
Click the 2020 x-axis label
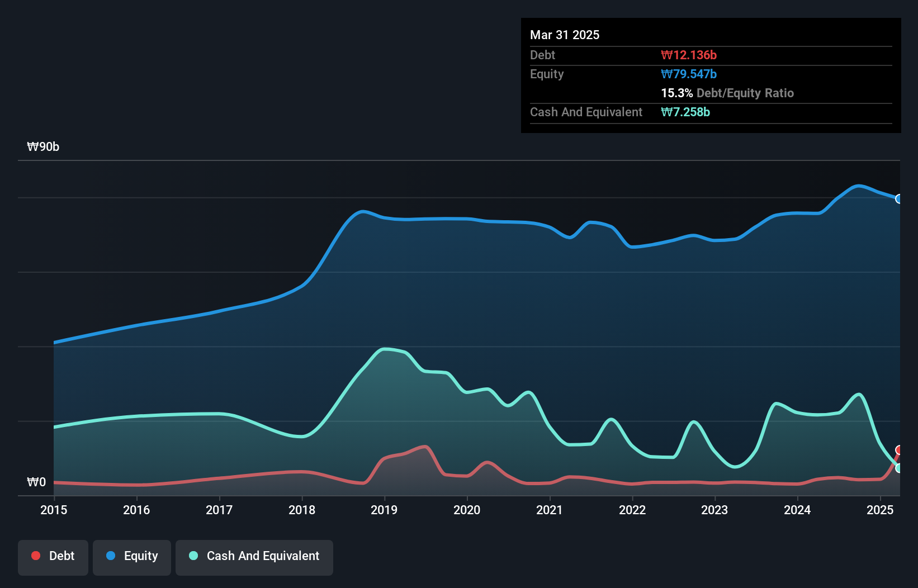click(x=467, y=510)
